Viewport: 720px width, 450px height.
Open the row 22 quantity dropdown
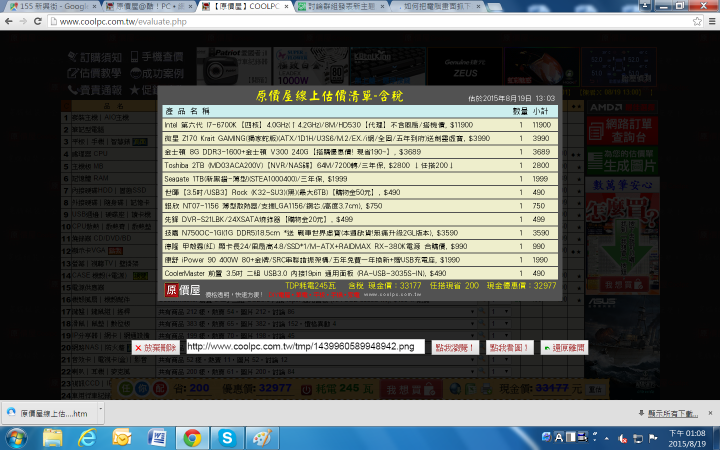(x=500, y=371)
